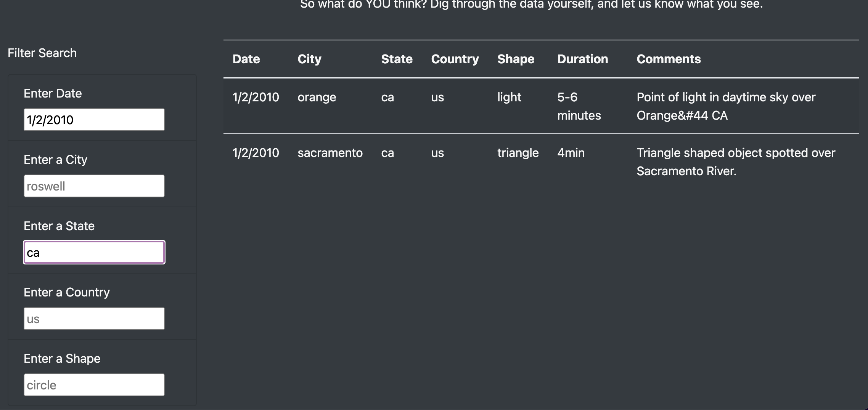Image resolution: width=868 pixels, height=410 pixels.
Task: Click the Country column header
Action: pos(455,59)
